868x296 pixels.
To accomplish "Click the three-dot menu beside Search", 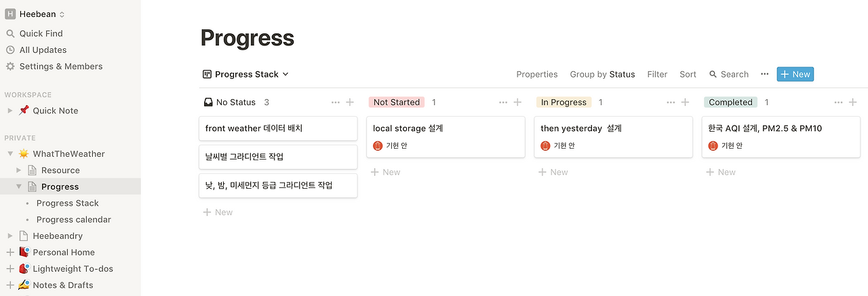I will [x=765, y=74].
